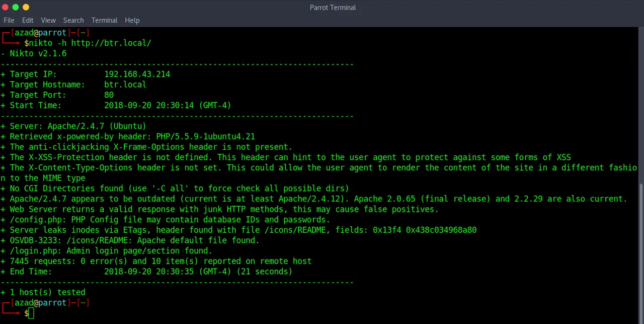The width and height of the screenshot is (644, 324).
Task: Click the 'Server leaks inodes via ETags' line
Action: coord(238,230)
